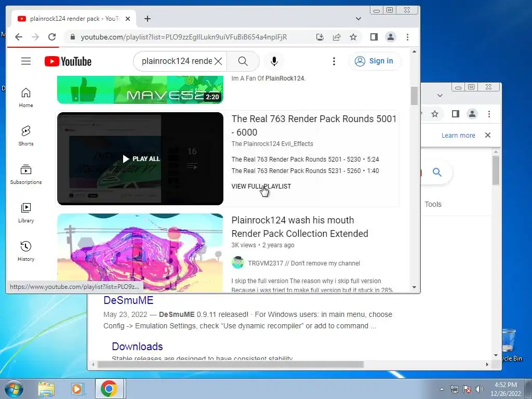Click YouTube search magnifier button

click(x=243, y=61)
